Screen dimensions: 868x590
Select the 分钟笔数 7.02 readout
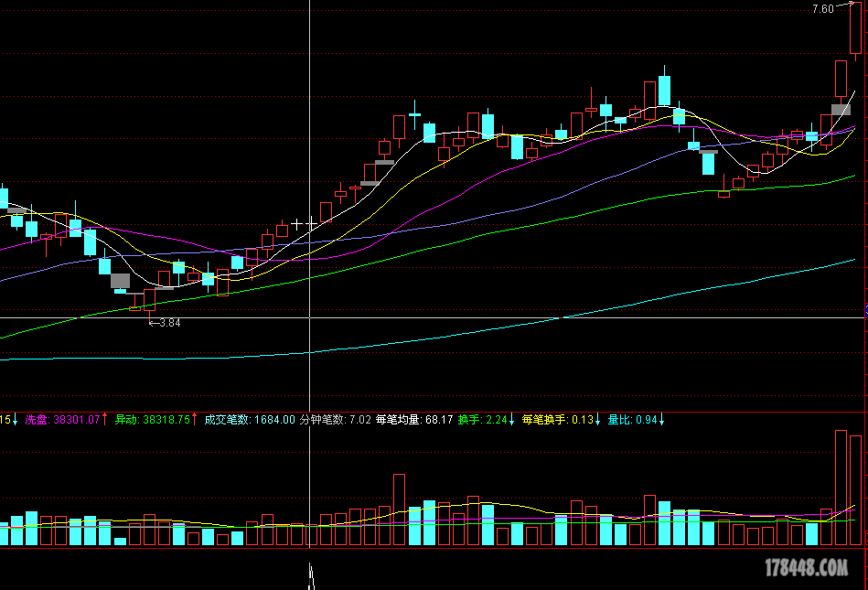pos(335,420)
